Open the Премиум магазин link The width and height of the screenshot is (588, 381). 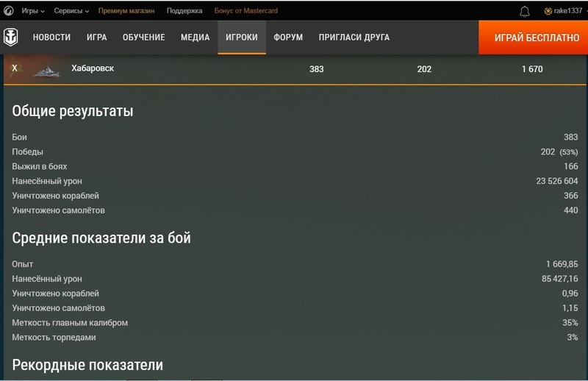click(126, 11)
